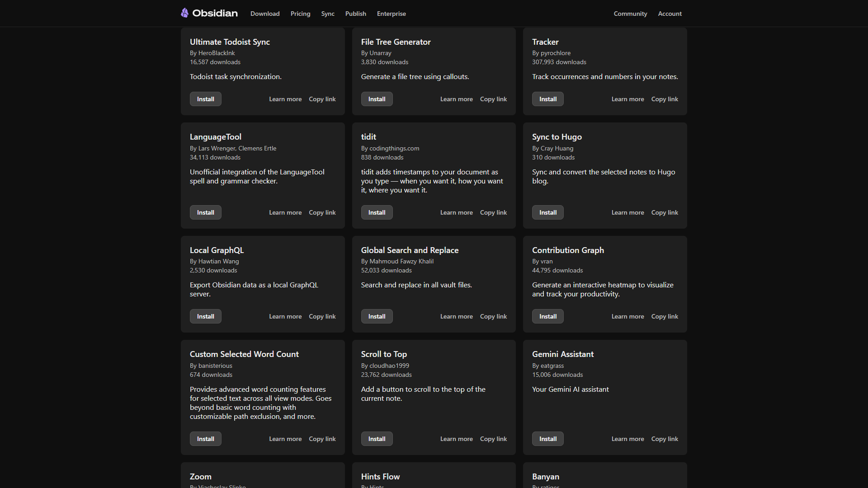Open the Account page
This screenshot has height=488, width=868.
click(x=670, y=14)
